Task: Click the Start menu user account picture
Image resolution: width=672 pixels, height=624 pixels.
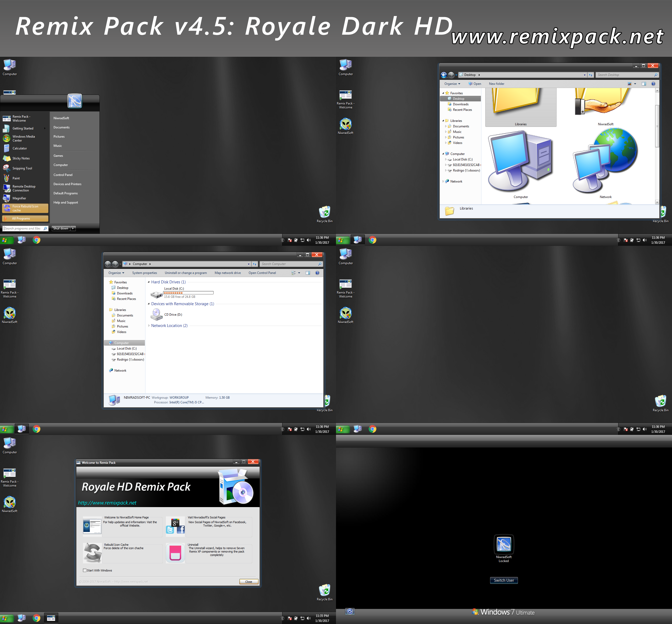Action: (75, 101)
